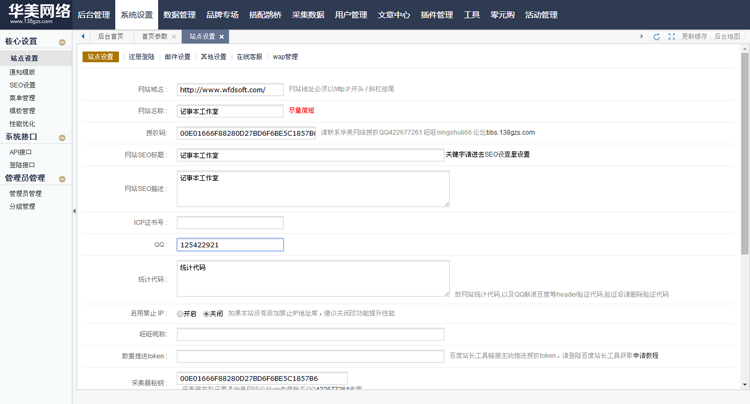
Task: Click into the 统计代码 textarea
Action: 313,278
